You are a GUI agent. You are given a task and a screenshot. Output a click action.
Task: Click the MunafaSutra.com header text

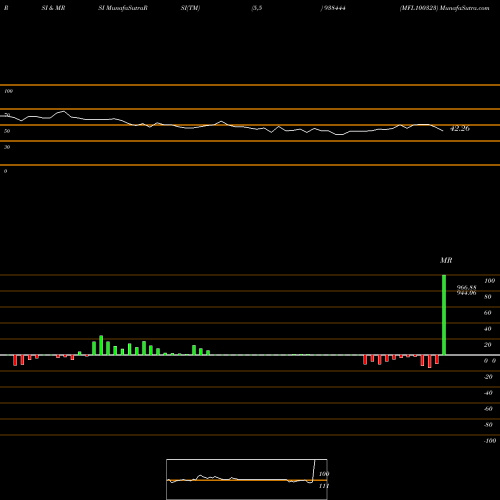[x=465, y=8]
